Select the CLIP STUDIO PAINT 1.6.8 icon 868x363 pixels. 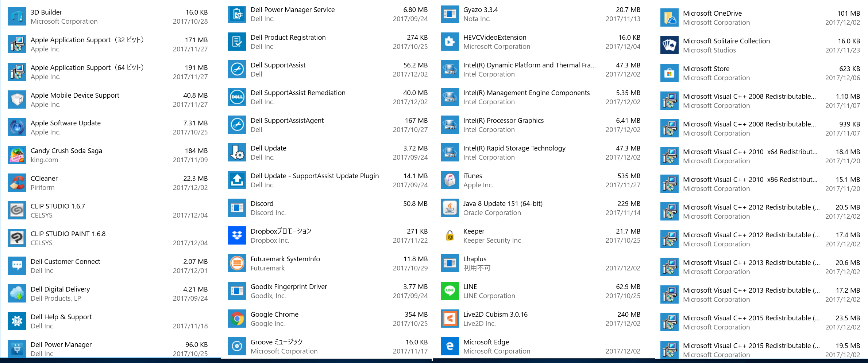(17, 238)
